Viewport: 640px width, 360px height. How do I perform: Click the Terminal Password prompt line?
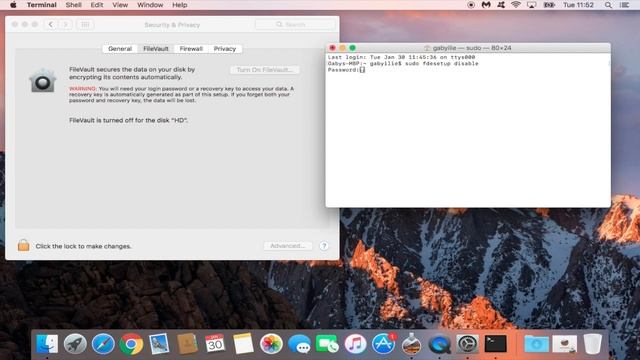coord(346,70)
